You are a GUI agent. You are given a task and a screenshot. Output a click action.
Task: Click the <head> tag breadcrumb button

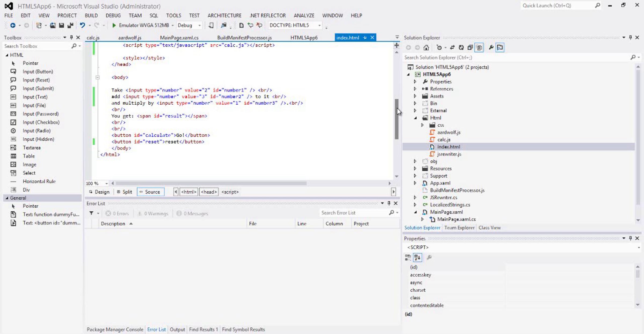pos(209,192)
